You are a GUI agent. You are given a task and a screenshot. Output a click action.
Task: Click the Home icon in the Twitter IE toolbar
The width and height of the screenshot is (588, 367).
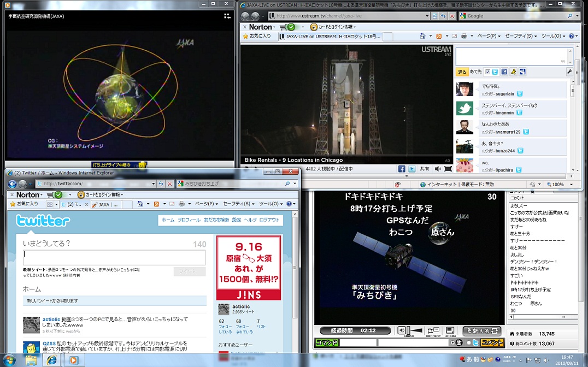[x=140, y=204]
